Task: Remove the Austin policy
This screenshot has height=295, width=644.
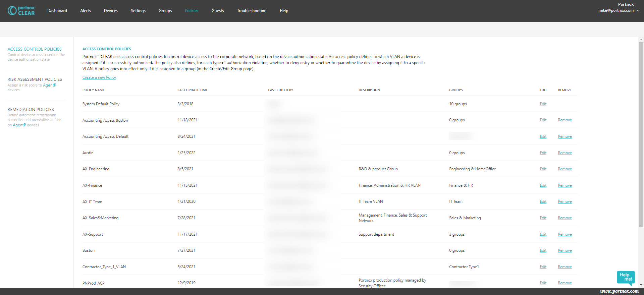Action: (x=565, y=153)
